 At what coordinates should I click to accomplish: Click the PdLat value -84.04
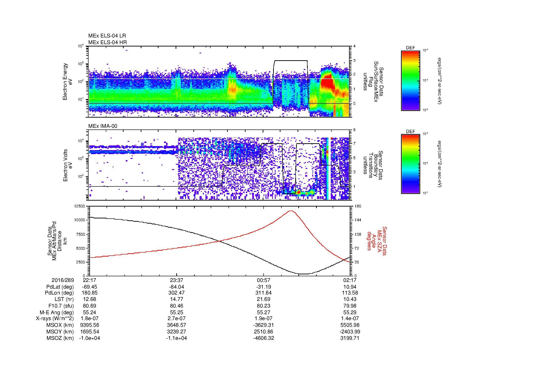177,287
